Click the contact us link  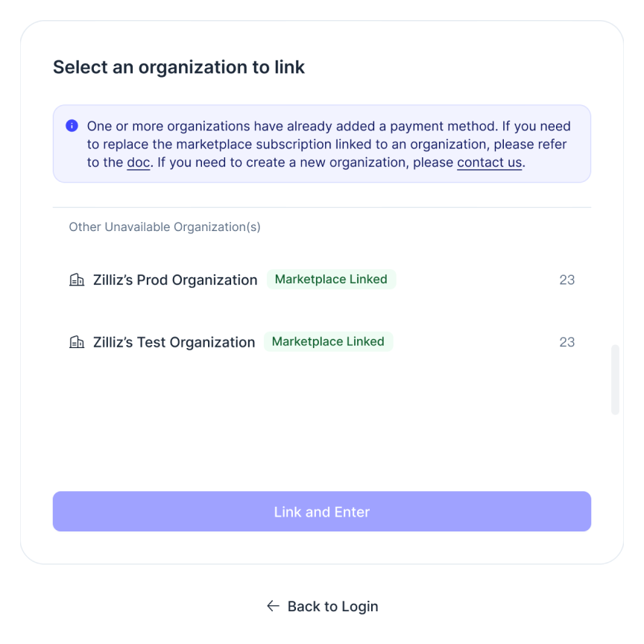[x=489, y=162]
